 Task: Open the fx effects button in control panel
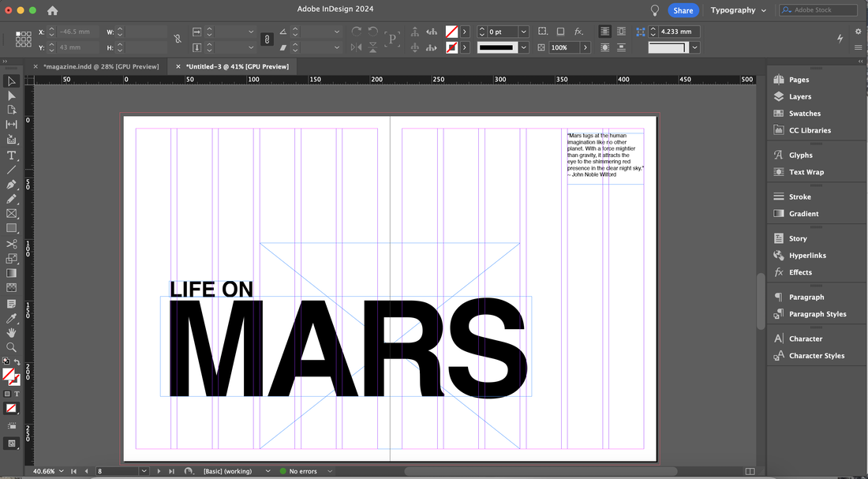coord(578,32)
